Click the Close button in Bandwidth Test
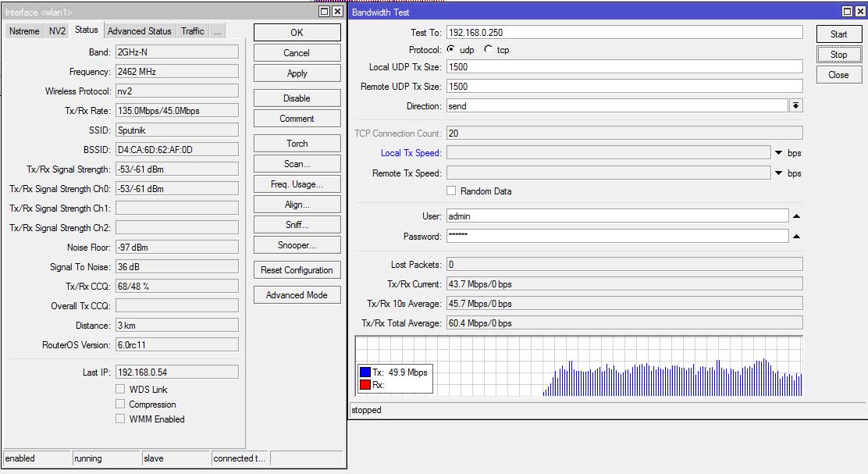 pyautogui.click(x=838, y=75)
